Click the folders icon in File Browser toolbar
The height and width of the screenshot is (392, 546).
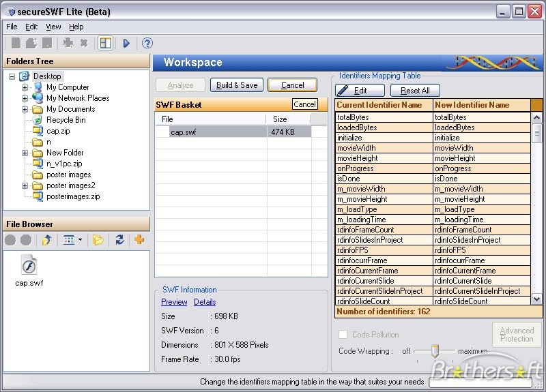(98, 240)
